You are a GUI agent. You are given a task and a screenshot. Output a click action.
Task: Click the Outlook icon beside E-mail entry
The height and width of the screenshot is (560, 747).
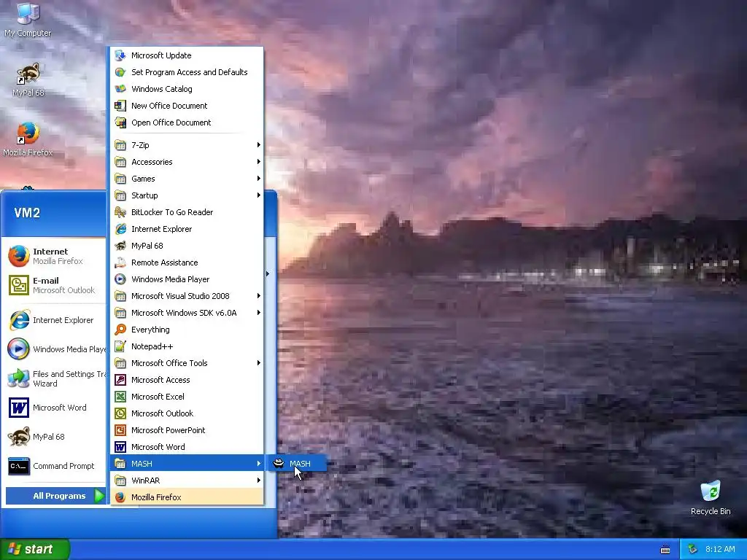[18, 285]
